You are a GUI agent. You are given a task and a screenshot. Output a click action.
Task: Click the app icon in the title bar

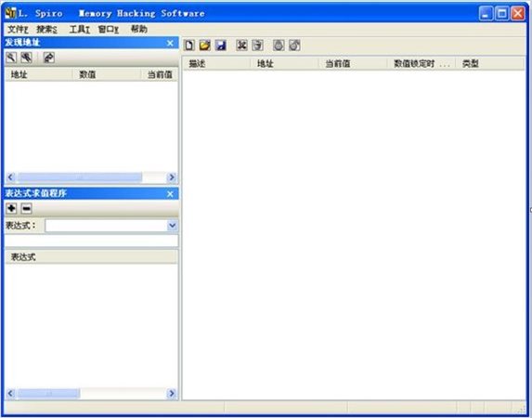tap(10, 13)
